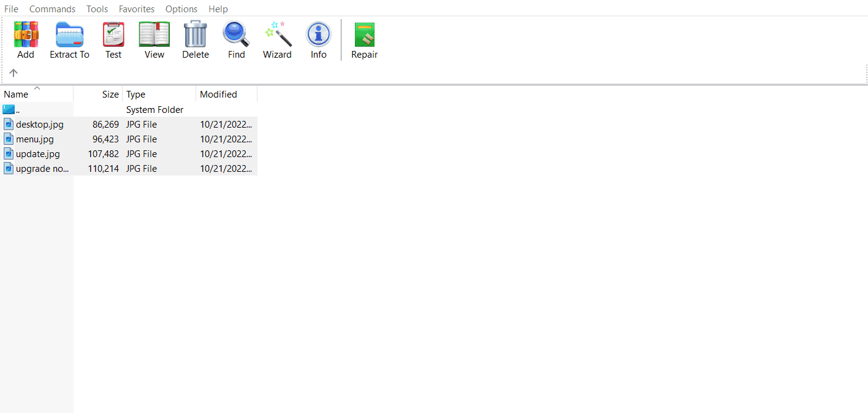Open the Tools menu
Viewport: 868px width, 413px height.
tap(97, 9)
